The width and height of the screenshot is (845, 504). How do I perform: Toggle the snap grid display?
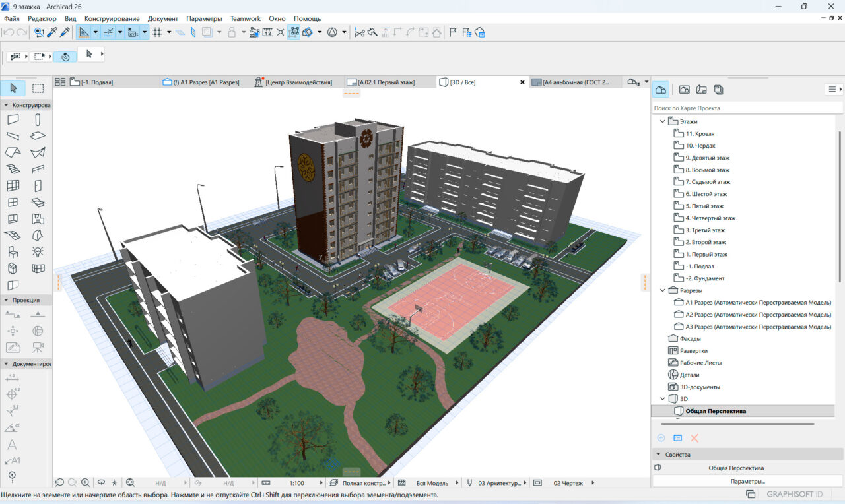click(x=158, y=32)
